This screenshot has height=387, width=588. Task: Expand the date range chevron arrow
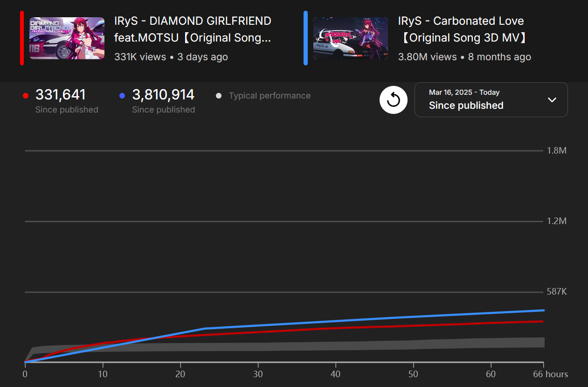pyautogui.click(x=552, y=99)
